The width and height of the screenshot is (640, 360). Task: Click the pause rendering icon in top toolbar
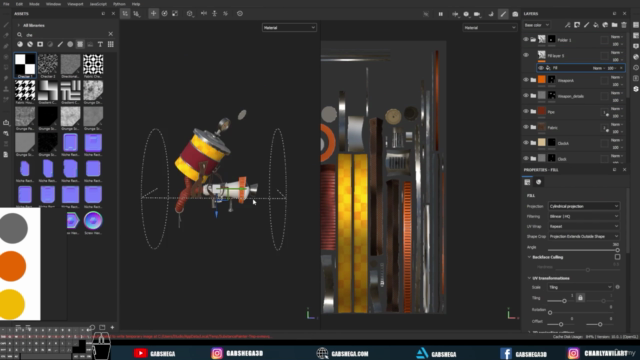[x=440, y=14]
